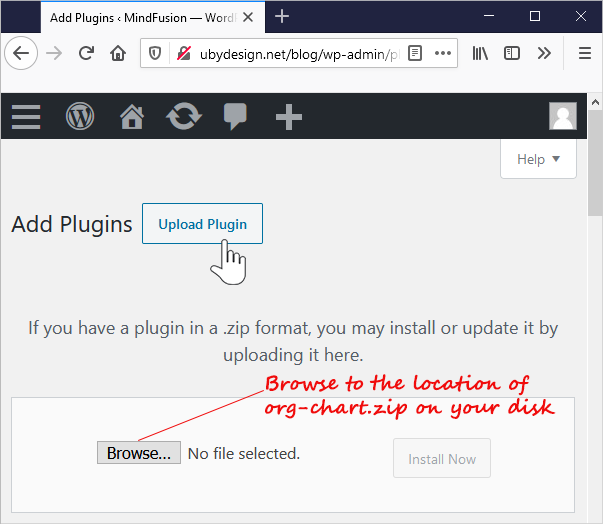Screen dimensions: 603x524
Task: Click the insecure connection padlock icon
Action: pos(183,53)
